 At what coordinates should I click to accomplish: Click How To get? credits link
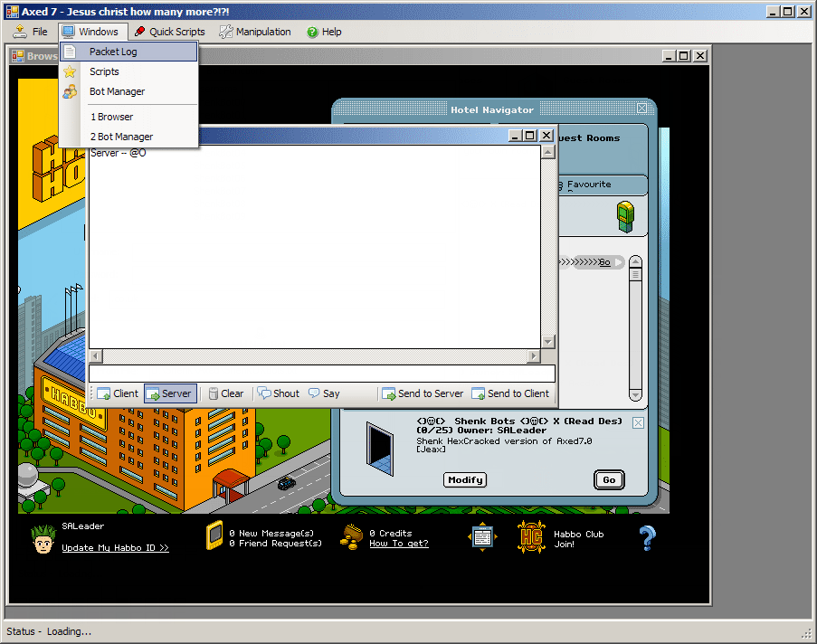pos(399,544)
